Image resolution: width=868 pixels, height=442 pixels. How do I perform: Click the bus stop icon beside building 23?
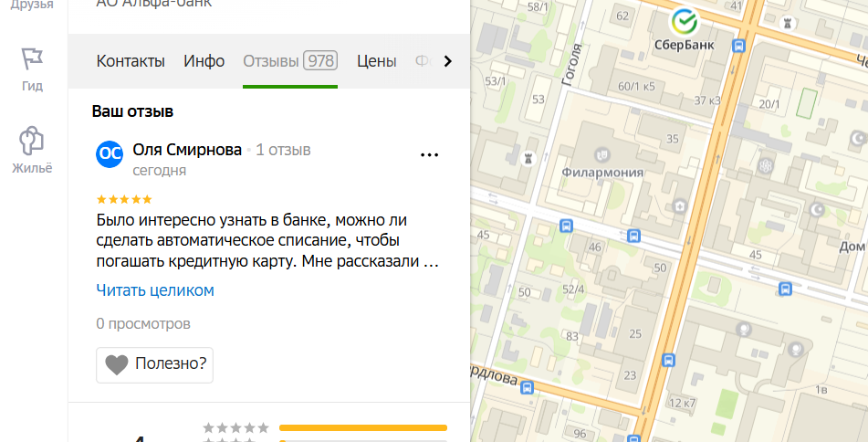[669, 361]
